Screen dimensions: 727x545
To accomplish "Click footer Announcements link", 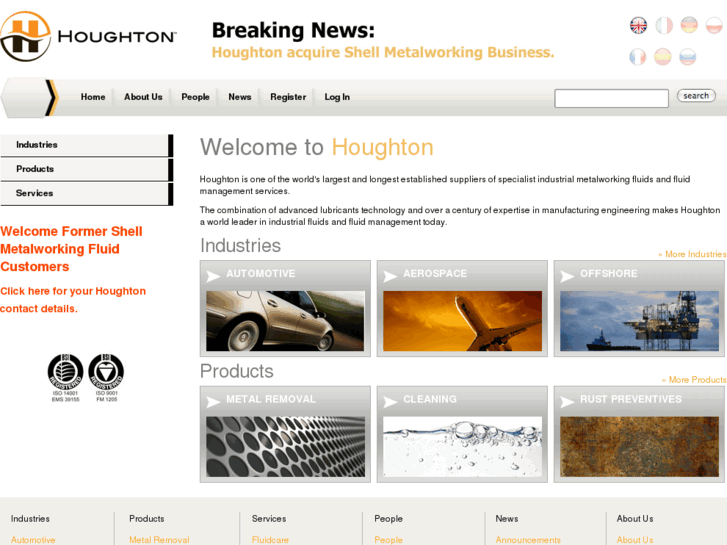I will 528,540.
